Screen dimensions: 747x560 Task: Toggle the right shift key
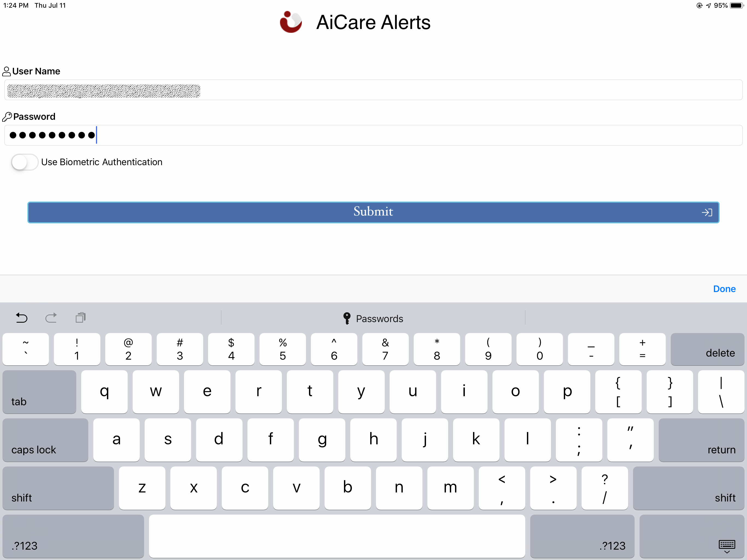pyautogui.click(x=688, y=488)
